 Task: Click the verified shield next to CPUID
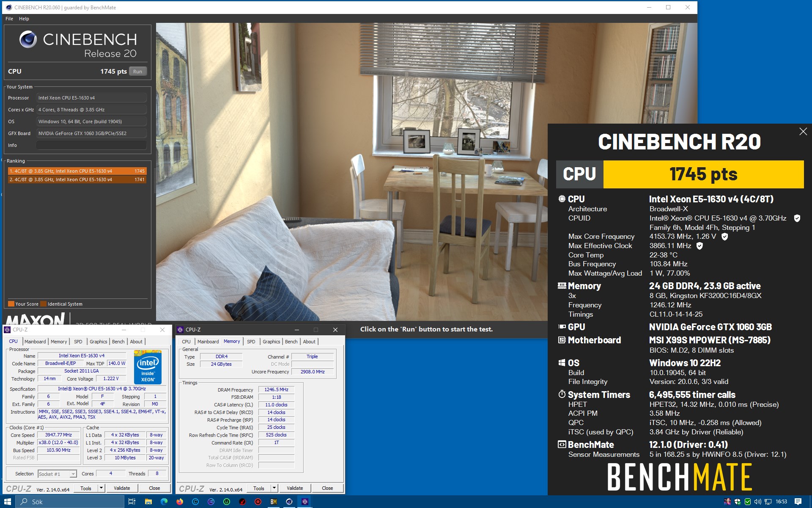(797, 218)
